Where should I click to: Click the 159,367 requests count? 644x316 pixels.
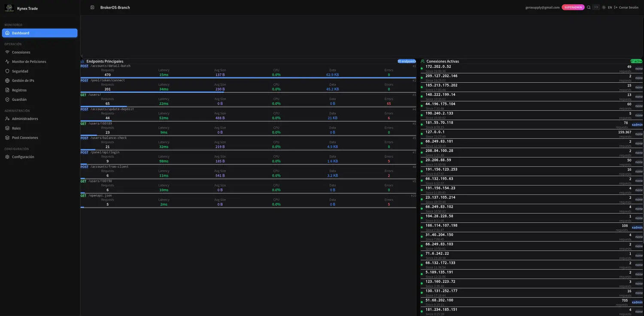(624, 132)
